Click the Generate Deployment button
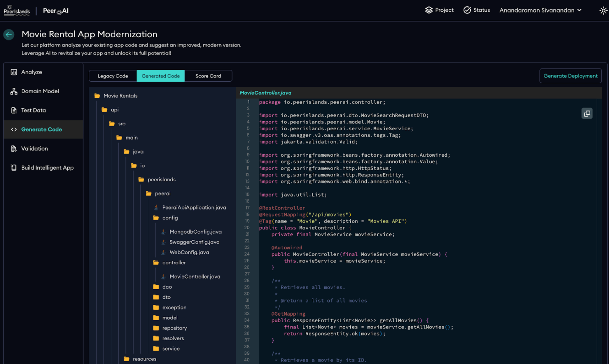The width and height of the screenshot is (609, 364). [x=570, y=76]
